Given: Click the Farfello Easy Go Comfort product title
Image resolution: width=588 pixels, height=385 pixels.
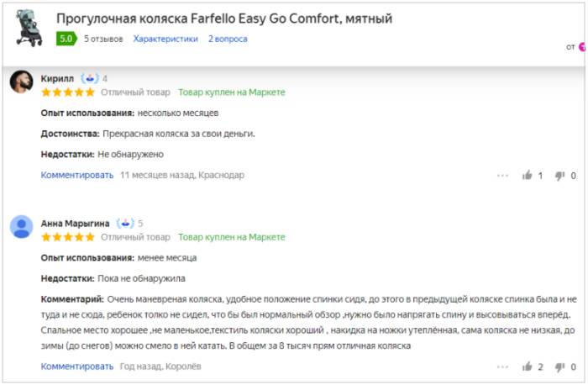Looking at the screenshot, I should 223,18.
